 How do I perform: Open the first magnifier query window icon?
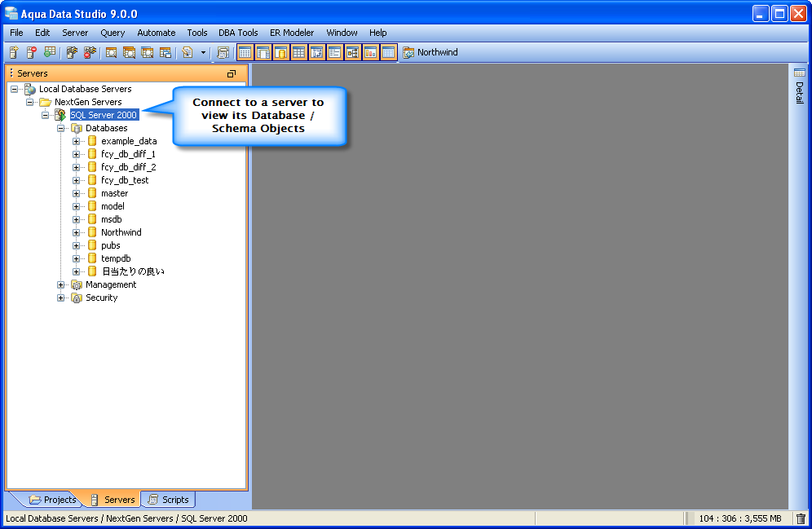(x=111, y=52)
